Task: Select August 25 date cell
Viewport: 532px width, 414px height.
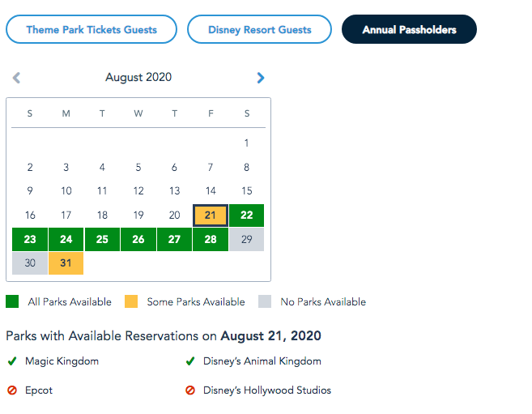Action: (102, 240)
